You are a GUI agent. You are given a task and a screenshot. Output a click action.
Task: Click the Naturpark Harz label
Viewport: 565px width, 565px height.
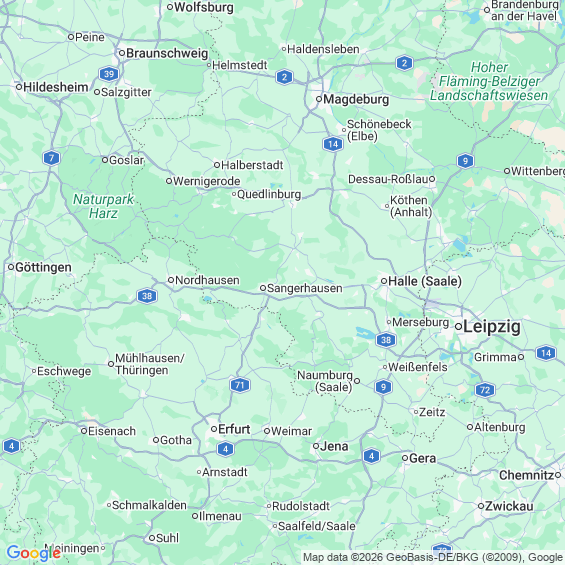103,206
